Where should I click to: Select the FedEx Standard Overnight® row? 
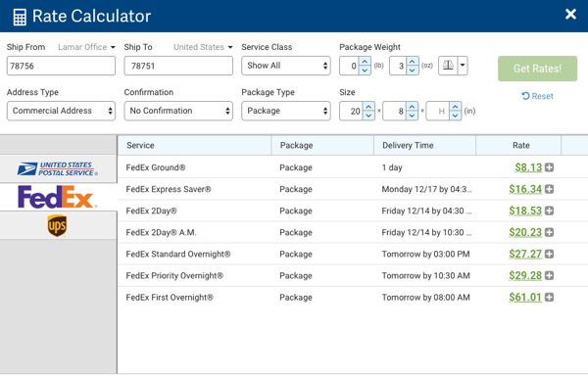pos(353,254)
